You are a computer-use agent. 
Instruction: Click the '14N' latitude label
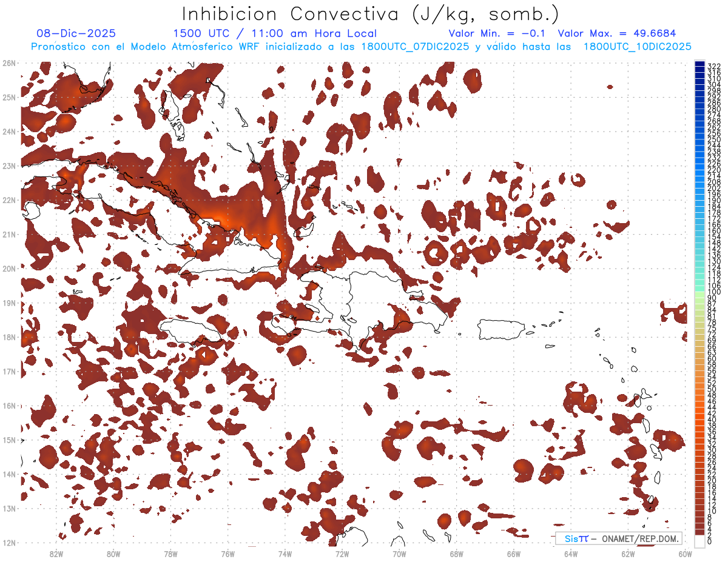tap(9, 474)
